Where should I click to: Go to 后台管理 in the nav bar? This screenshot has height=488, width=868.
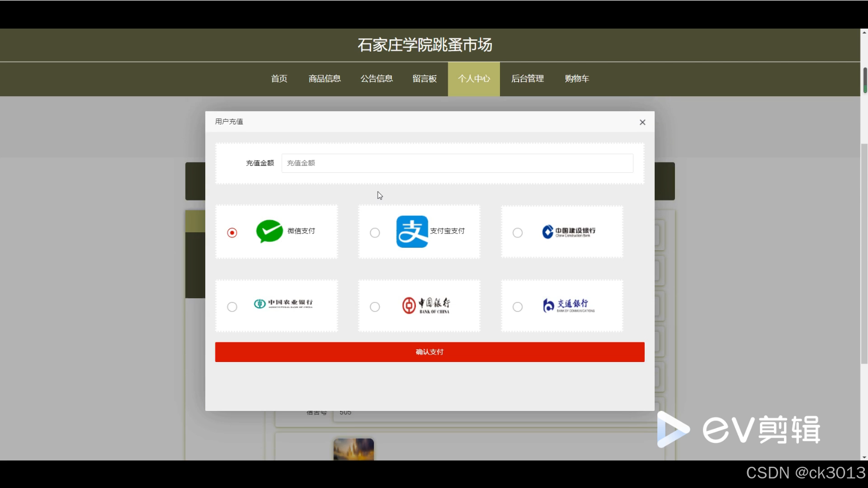528,79
